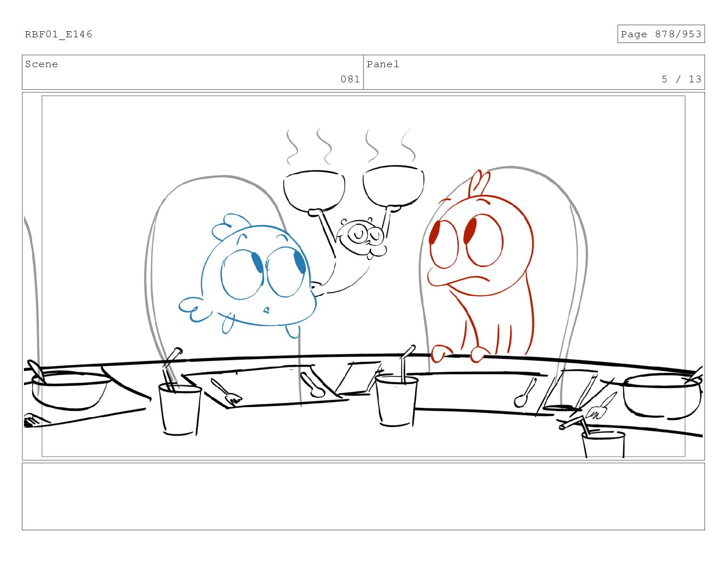The width and height of the screenshot is (728, 563).
Task: Click the Panel header label
Action: pyautogui.click(x=383, y=64)
